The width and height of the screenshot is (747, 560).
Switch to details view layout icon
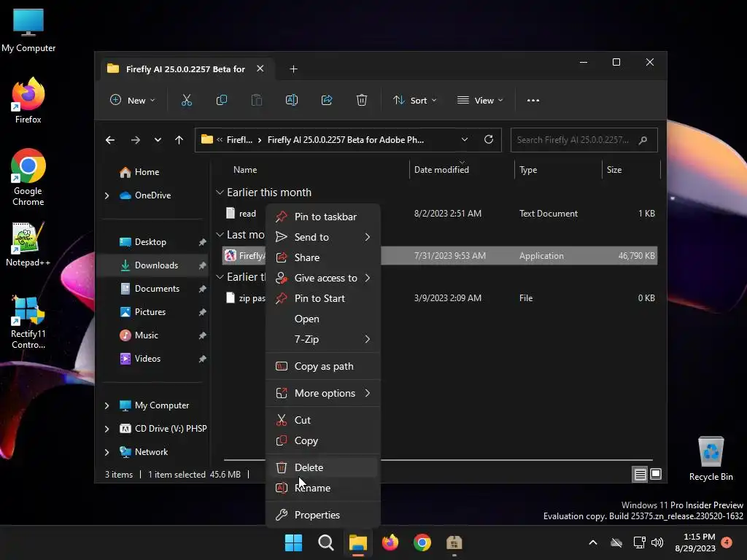pyautogui.click(x=640, y=474)
